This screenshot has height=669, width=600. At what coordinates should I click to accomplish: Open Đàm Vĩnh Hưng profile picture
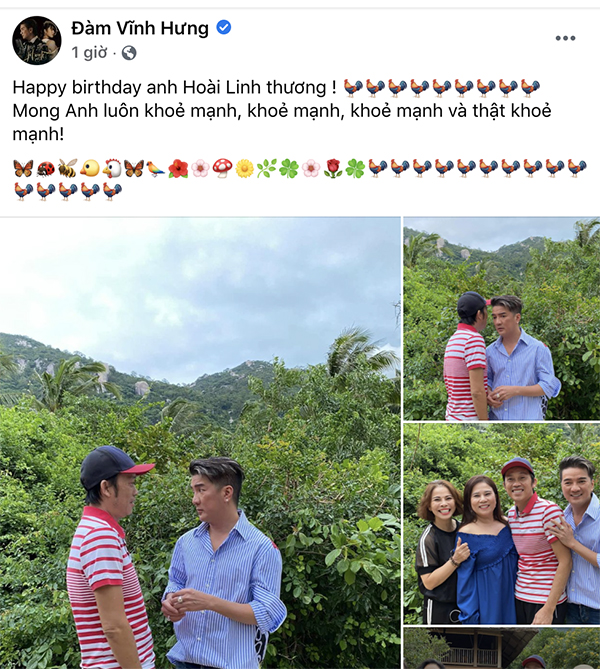pyautogui.click(x=37, y=41)
